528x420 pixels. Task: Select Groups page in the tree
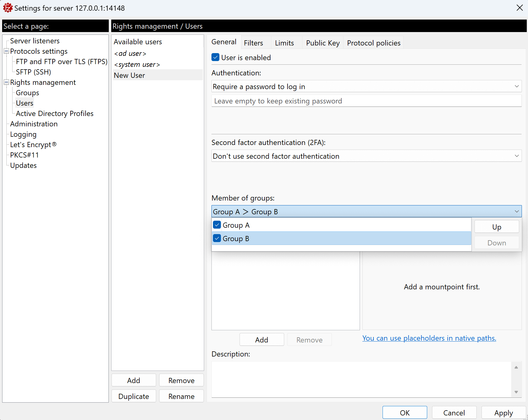click(28, 93)
